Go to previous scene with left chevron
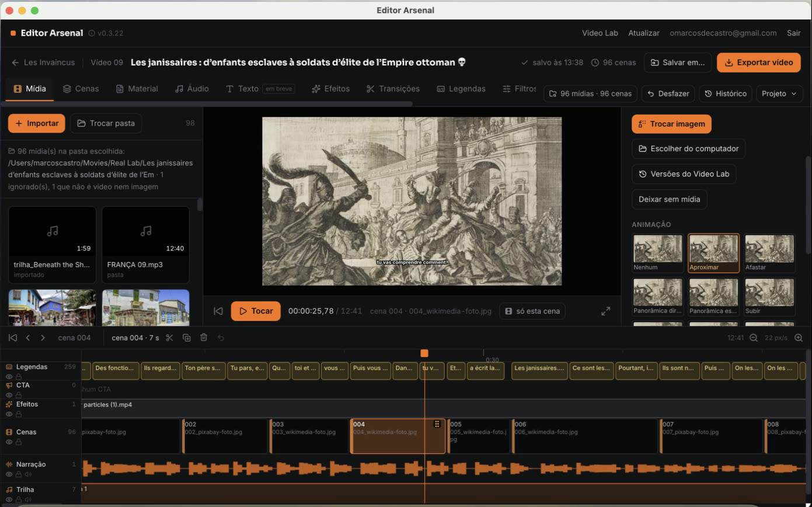 click(27, 338)
